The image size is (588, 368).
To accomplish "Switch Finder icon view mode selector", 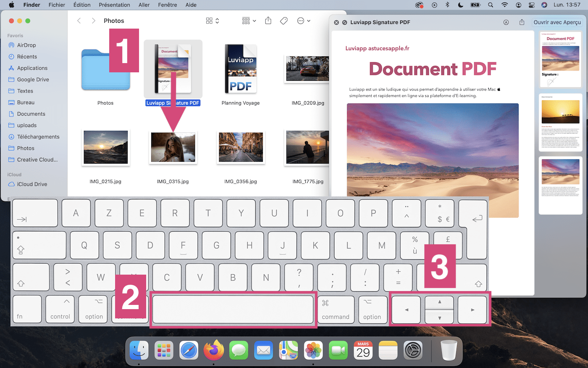I will [x=213, y=21].
